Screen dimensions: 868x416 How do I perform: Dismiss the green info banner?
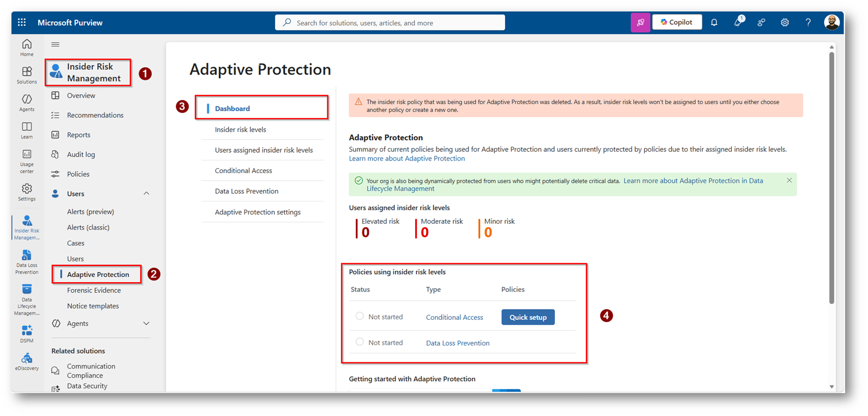[x=789, y=180]
